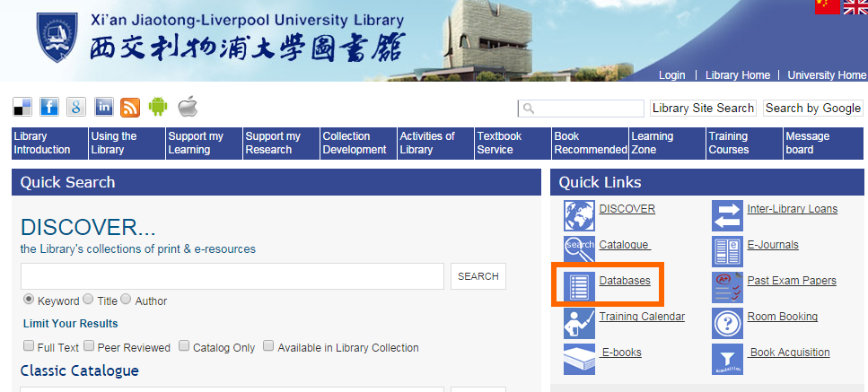Open the Library Introduction menu
Image resolution: width=868 pixels, height=392 pixels.
pyautogui.click(x=50, y=144)
